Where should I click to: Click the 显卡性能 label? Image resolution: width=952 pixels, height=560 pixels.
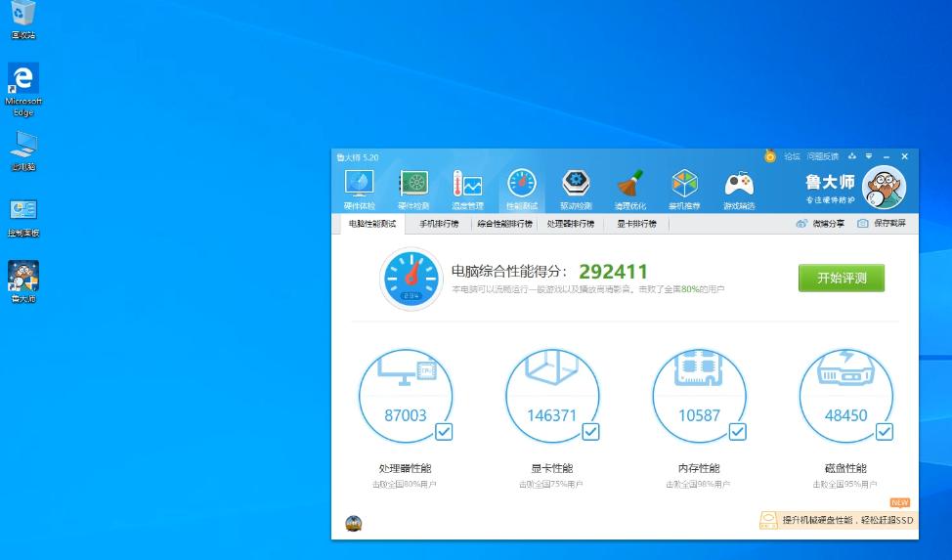point(552,468)
